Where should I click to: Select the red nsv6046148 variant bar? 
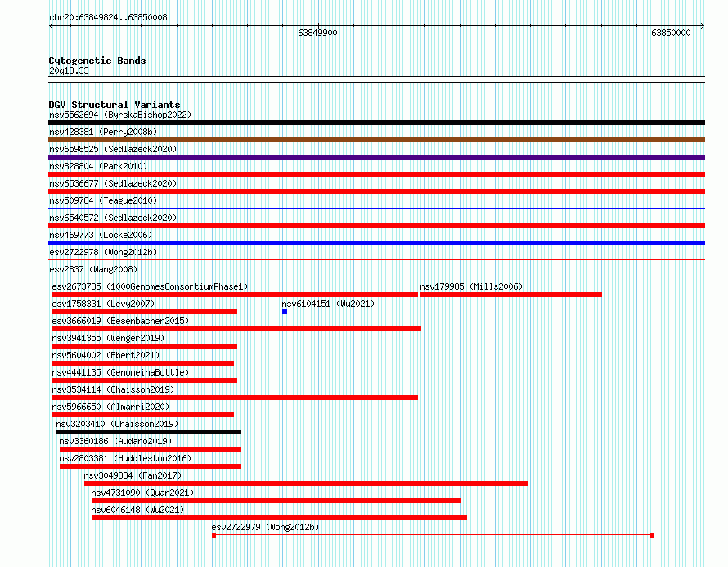coord(279,518)
